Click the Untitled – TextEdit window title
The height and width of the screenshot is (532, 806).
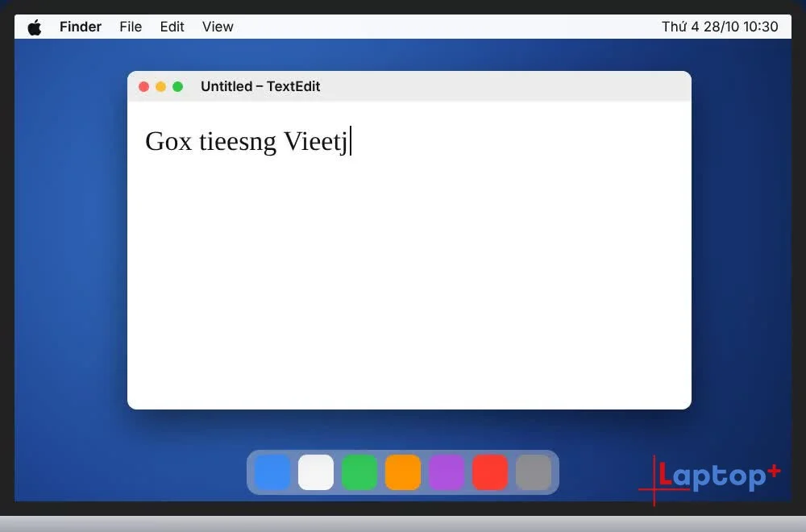tap(260, 86)
